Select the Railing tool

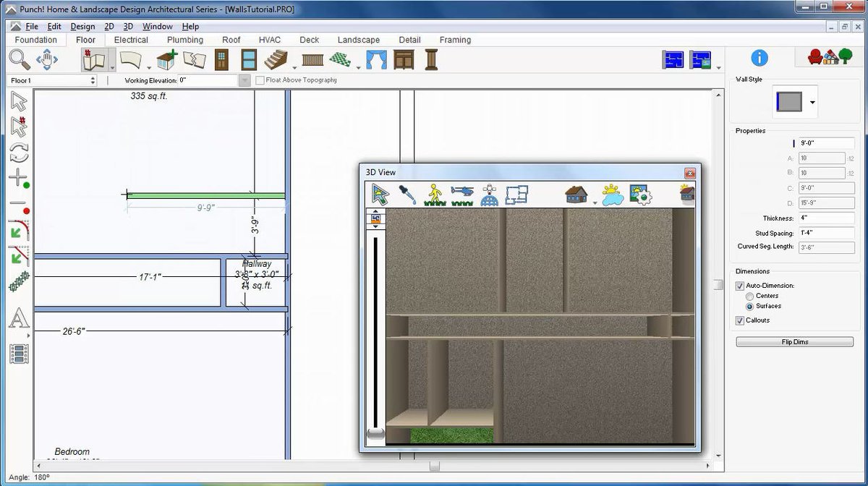coord(312,59)
